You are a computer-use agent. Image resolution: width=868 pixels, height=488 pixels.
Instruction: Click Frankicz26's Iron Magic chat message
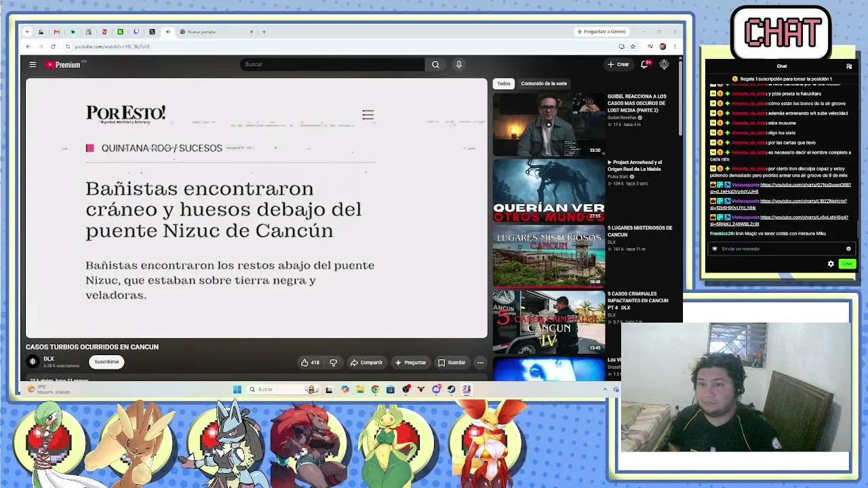tap(768, 233)
